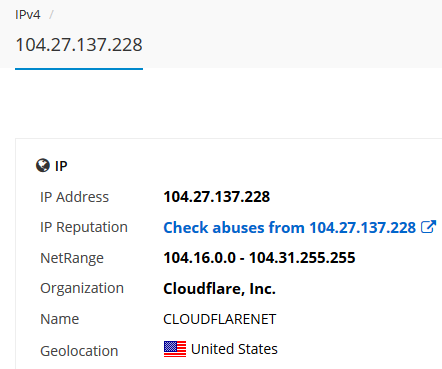This screenshot has height=369, width=442.
Task: Select the 104.27.137.228 page title tab
Action: click(79, 45)
